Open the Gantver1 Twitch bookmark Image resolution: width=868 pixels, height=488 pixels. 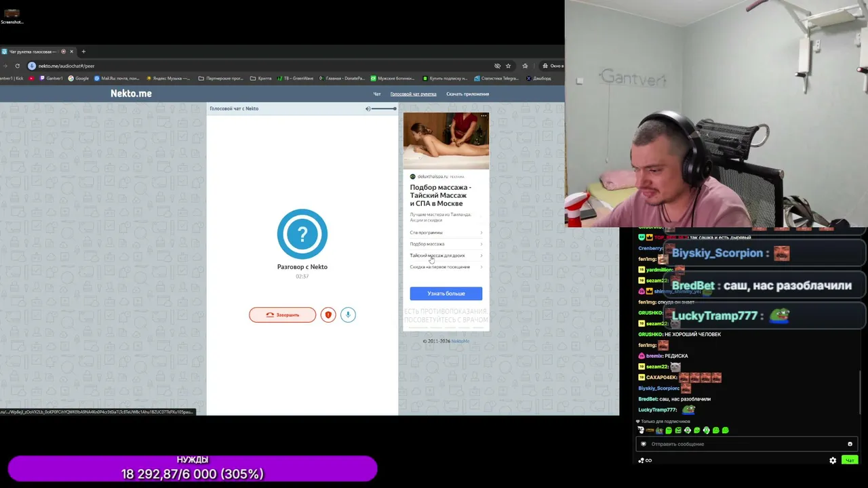pyautogui.click(x=52, y=78)
